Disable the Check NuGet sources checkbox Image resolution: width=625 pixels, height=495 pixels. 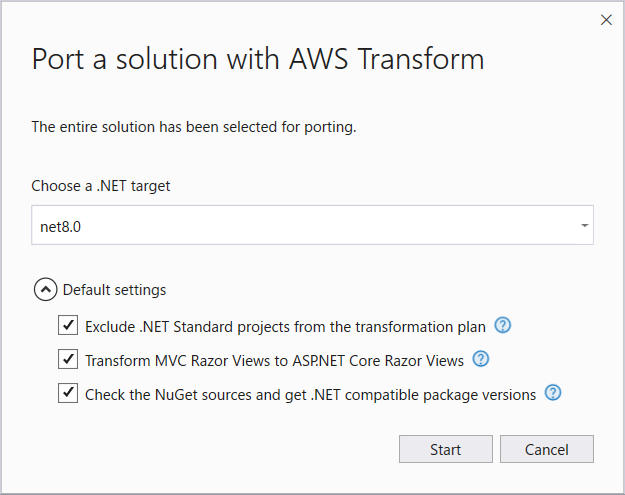click(x=68, y=394)
